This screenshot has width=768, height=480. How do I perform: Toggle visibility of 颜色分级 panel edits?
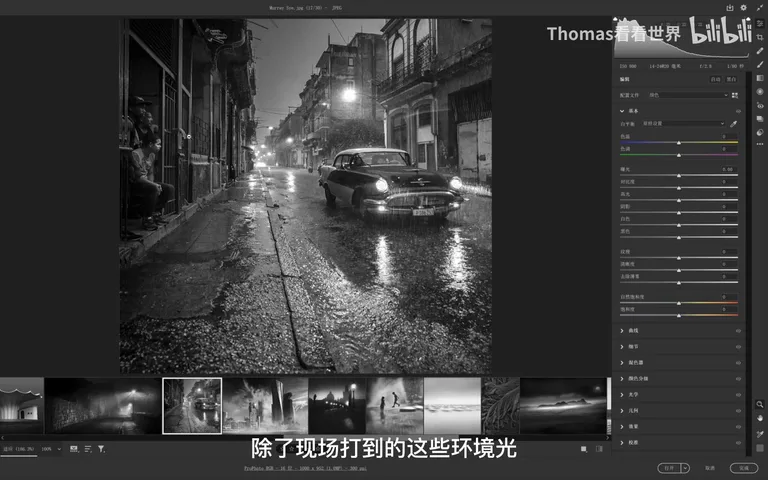point(738,379)
